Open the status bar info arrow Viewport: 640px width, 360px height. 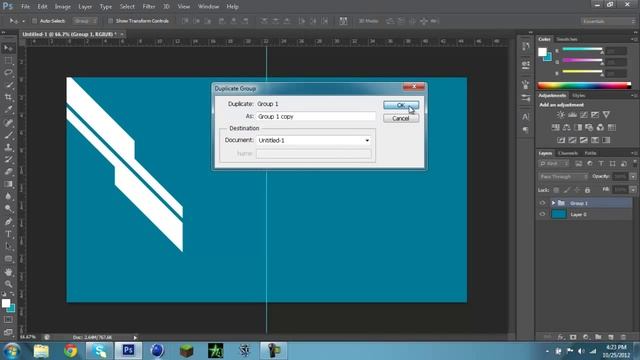pyautogui.click(x=135, y=337)
